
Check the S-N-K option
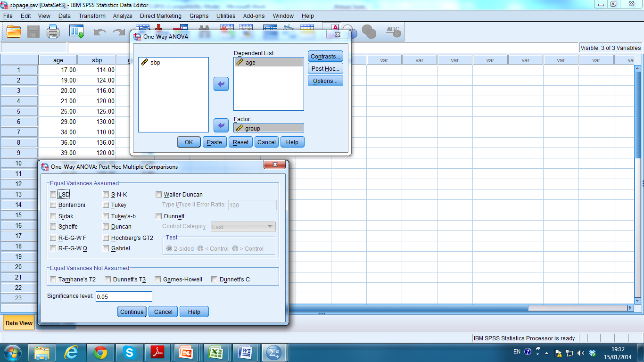click(106, 194)
